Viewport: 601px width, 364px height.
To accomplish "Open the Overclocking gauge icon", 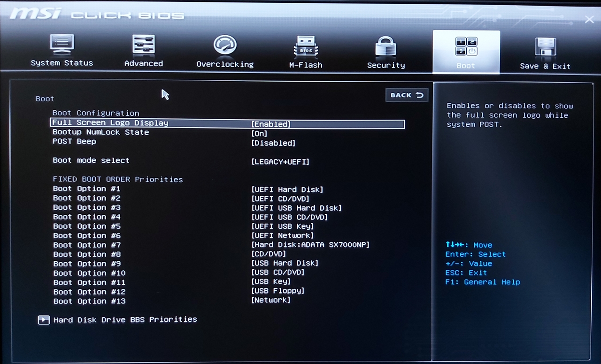I will 225,46.
